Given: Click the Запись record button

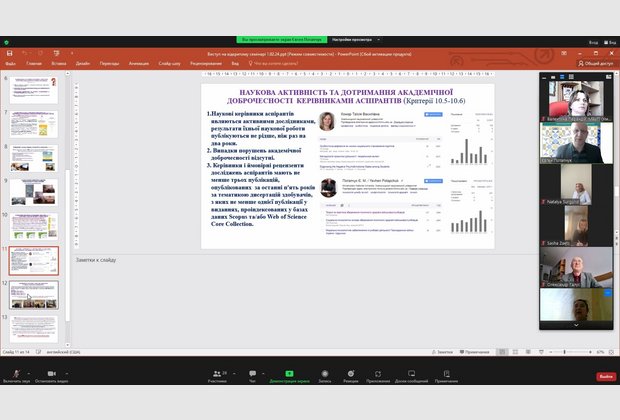Looking at the screenshot, I should click(325, 376).
